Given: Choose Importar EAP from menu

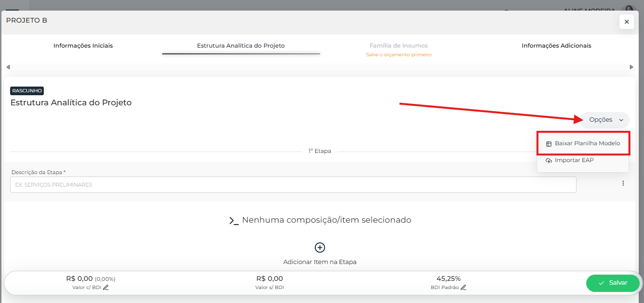Looking at the screenshot, I should point(574,160).
